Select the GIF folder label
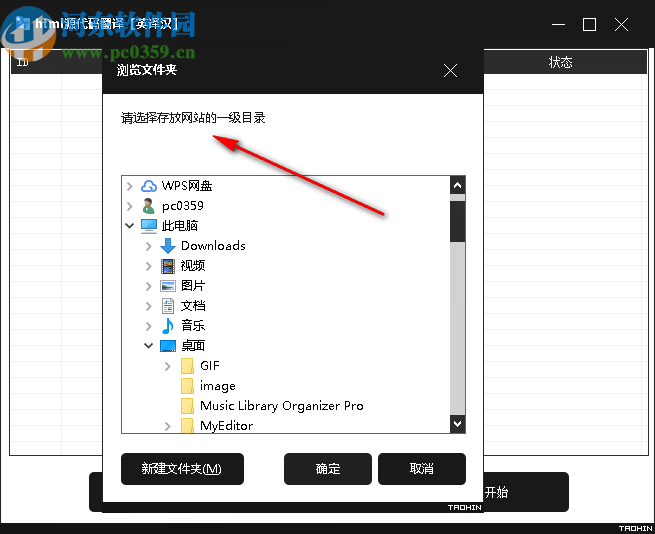The image size is (655, 534). tap(210, 366)
